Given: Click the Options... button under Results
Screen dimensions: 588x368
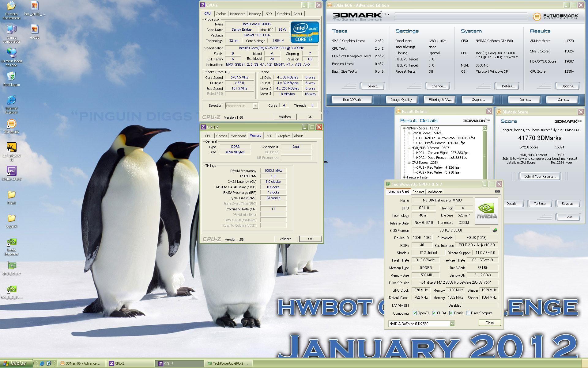Looking at the screenshot, I should (x=568, y=86).
